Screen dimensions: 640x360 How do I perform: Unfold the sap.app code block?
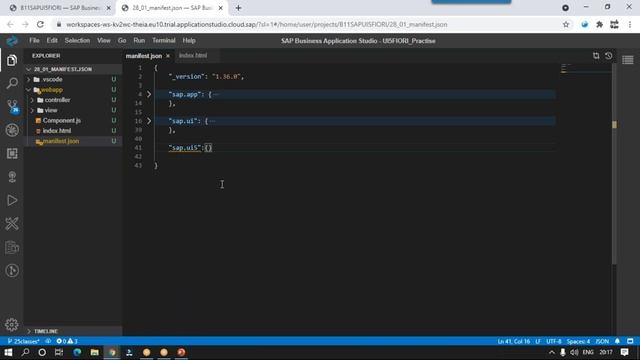(149, 94)
